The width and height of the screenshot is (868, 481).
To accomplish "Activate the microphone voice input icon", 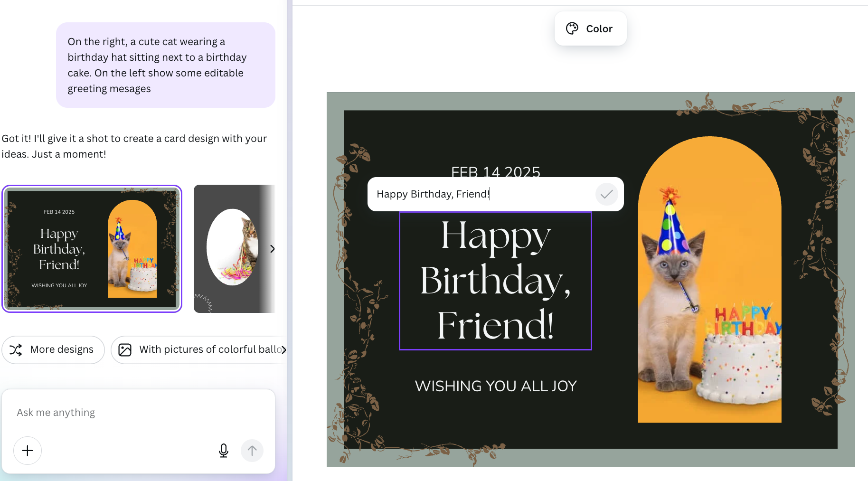I will (x=224, y=450).
